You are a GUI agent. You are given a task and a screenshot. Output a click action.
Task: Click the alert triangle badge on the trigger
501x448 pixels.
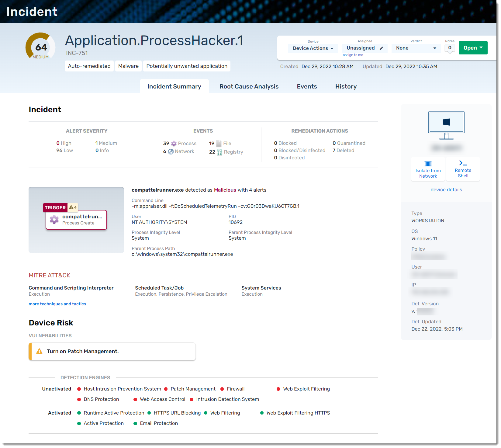pos(73,207)
